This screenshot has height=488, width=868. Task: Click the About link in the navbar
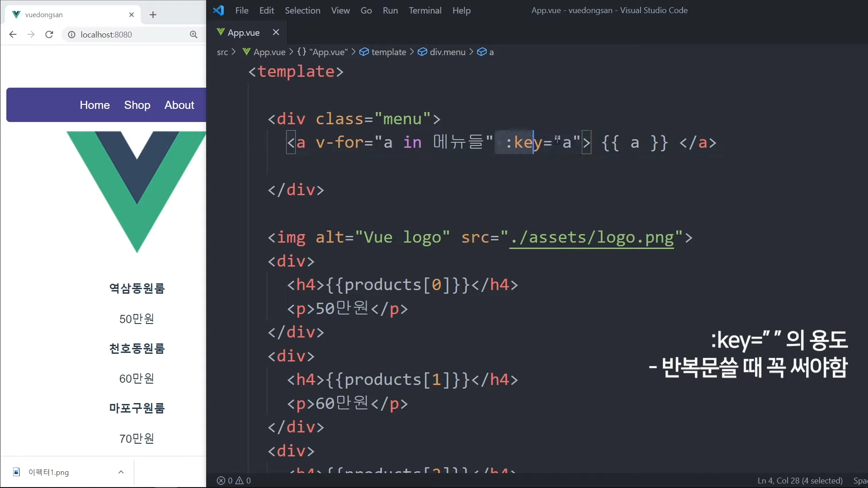(179, 105)
